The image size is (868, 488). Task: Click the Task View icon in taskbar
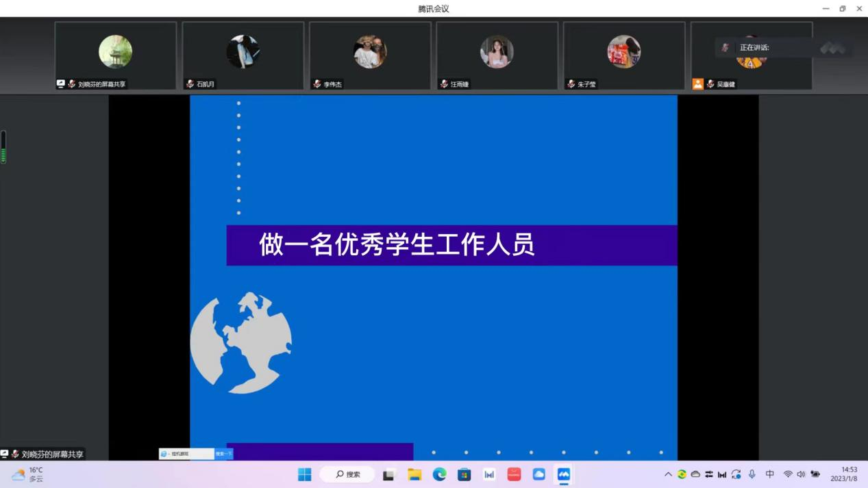[x=389, y=474]
